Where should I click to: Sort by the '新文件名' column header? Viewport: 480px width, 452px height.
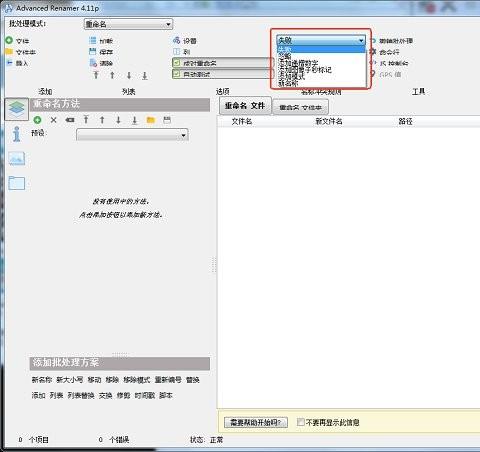[x=329, y=121]
